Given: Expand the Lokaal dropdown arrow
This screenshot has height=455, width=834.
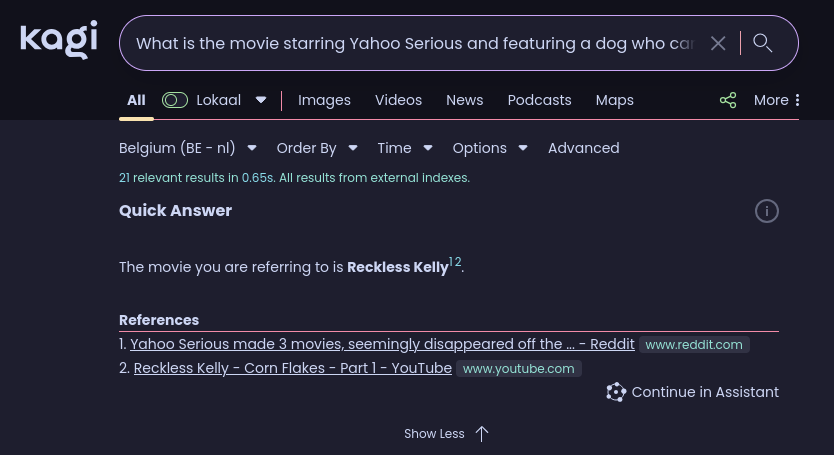Looking at the screenshot, I should (261, 100).
